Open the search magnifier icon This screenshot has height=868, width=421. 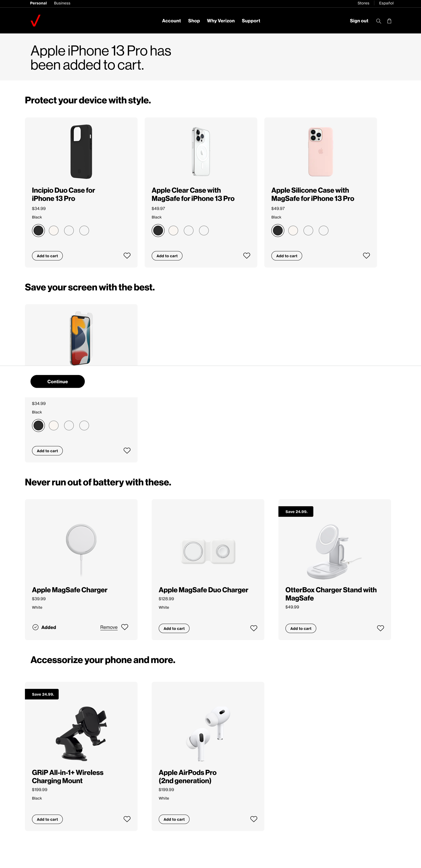(379, 21)
